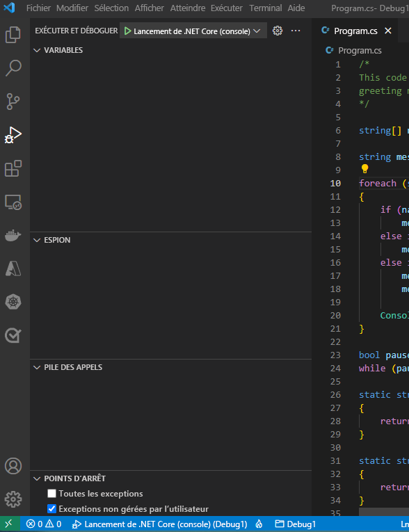Show errors and warnings count in status bar
The image size is (409, 532).
tap(44, 524)
